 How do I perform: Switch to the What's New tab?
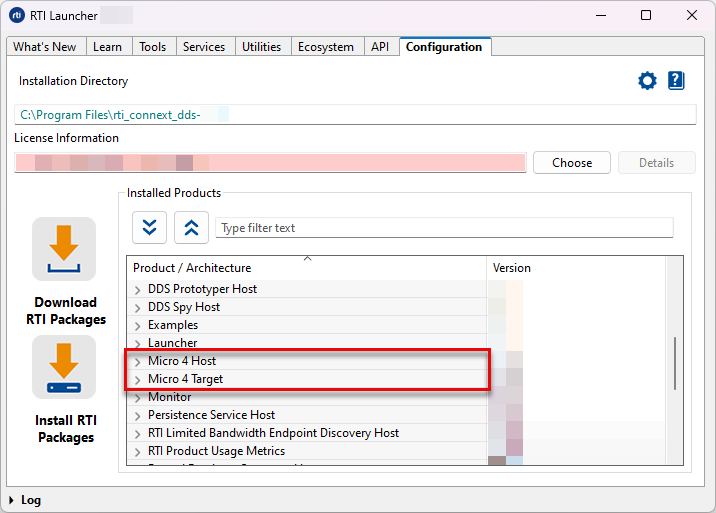44,47
